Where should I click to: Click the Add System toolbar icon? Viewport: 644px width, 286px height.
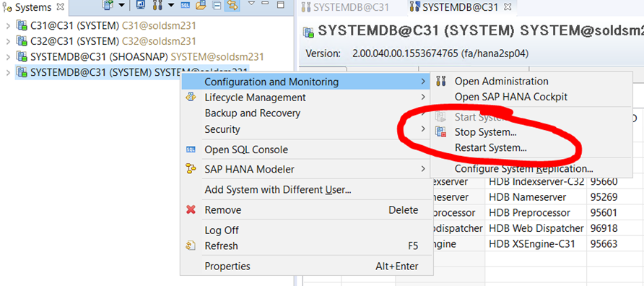click(108, 6)
